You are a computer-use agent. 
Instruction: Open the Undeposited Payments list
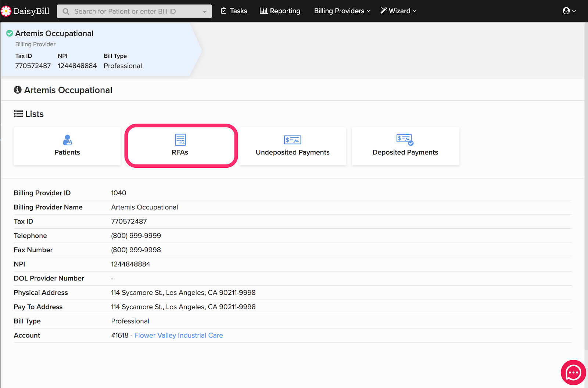pos(293,146)
